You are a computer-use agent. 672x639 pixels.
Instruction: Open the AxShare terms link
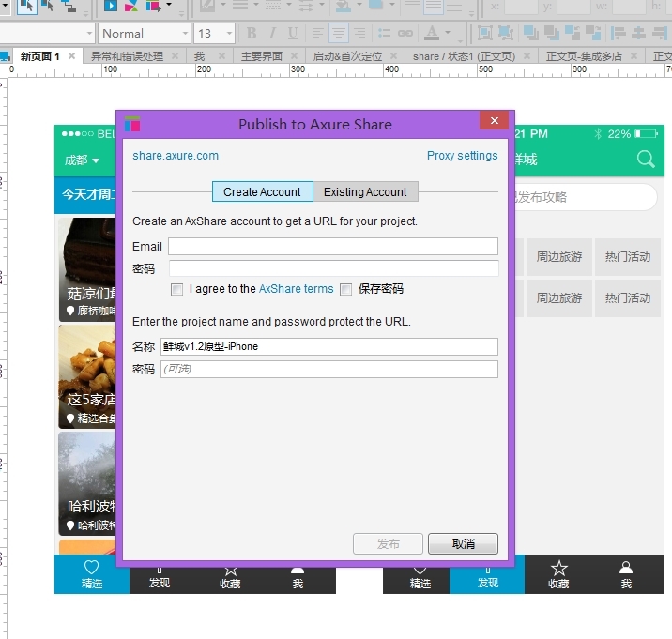pos(296,289)
